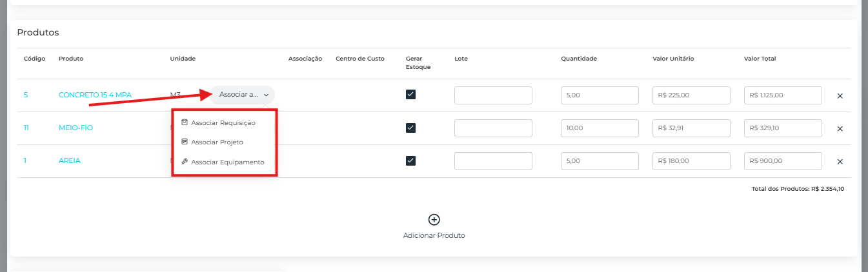This screenshot has width=868, height=272.
Task: Open the CONCRETO 15 4 MPA product link
Action: tap(95, 95)
